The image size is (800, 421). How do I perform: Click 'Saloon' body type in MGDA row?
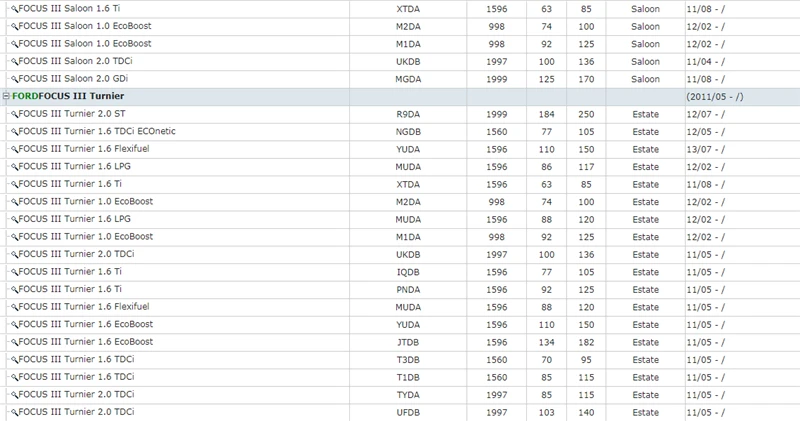[x=645, y=79]
